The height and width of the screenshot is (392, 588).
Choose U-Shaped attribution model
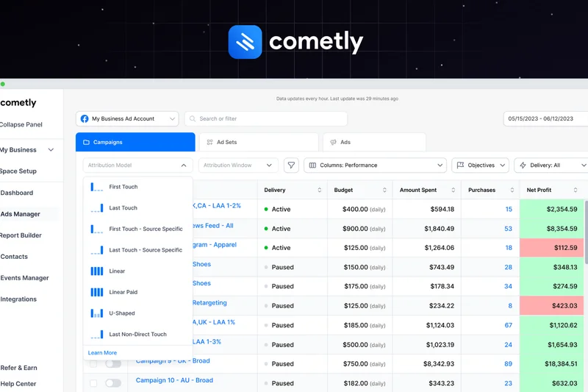[x=137, y=313]
